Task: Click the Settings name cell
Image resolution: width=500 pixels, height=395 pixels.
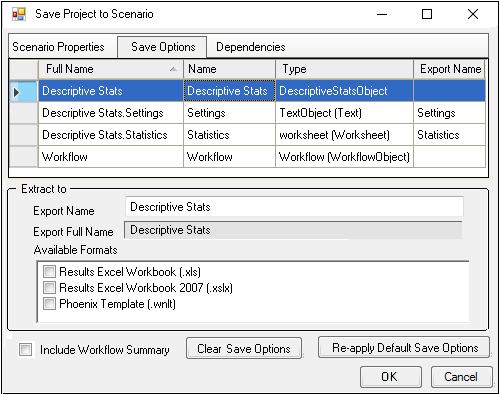Action: 229,113
